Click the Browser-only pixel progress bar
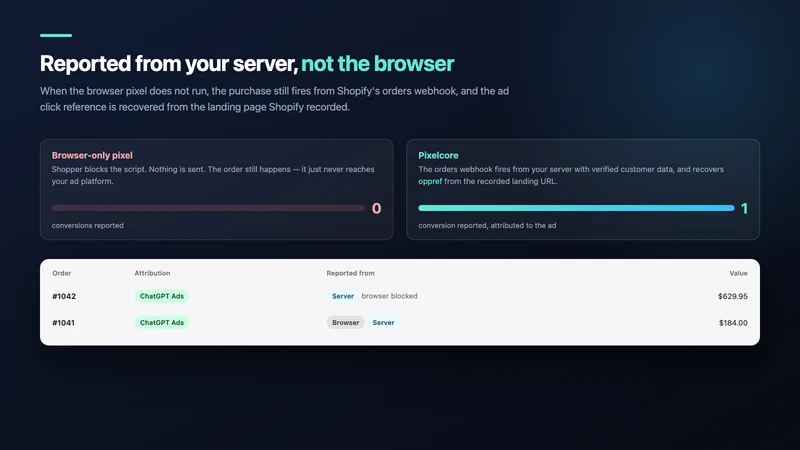 click(208, 208)
